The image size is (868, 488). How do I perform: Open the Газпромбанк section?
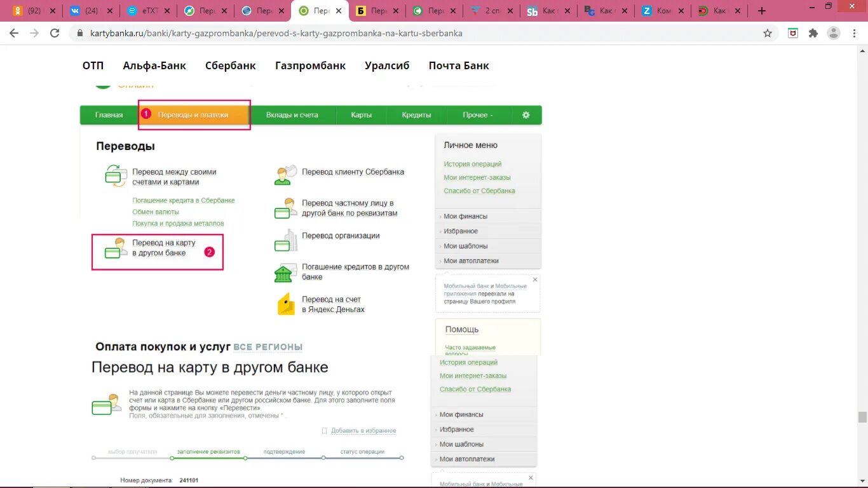(x=310, y=65)
